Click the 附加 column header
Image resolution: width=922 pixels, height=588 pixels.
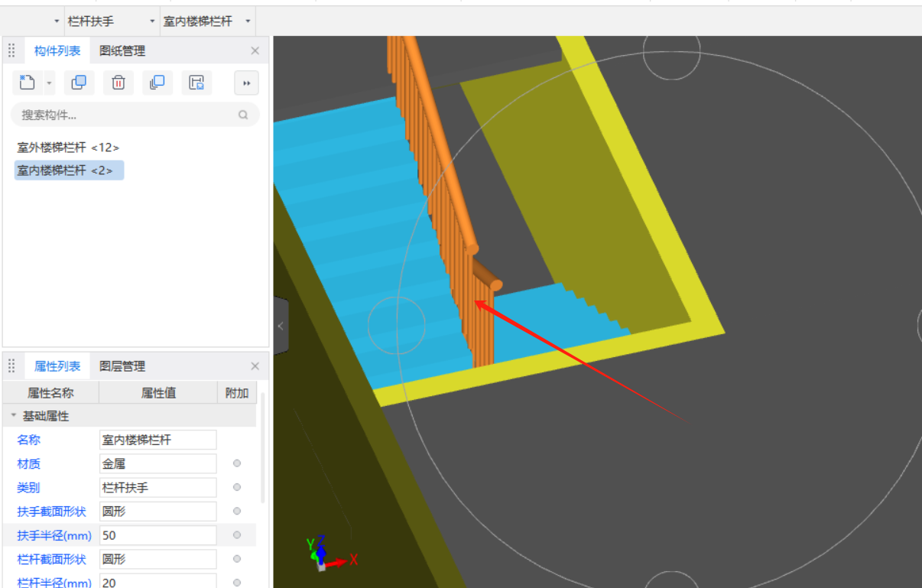coord(237,393)
